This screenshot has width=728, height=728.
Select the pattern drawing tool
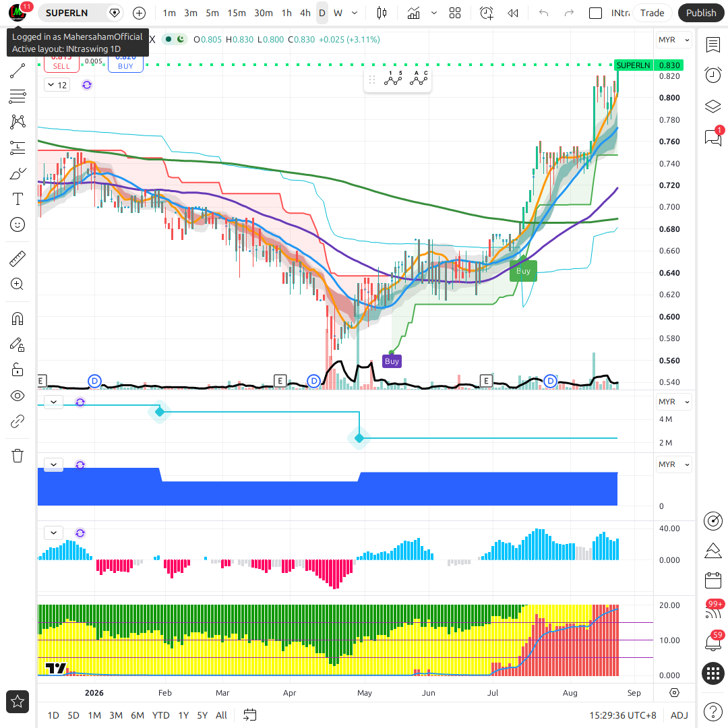(x=17, y=122)
